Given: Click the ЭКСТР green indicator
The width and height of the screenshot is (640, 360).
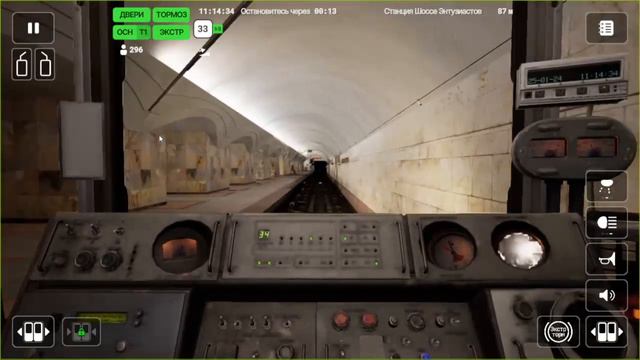Looking at the screenshot, I should pyautogui.click(x=171, y=32).
